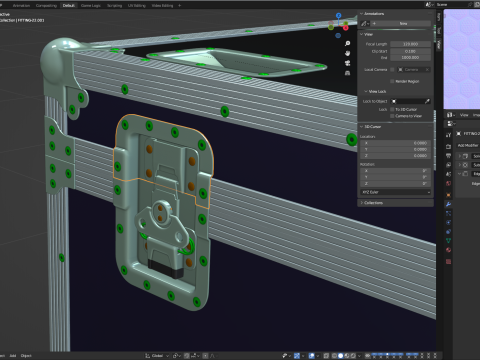
Task: Click the pan hand icon in the viewport
Action: (x=347, y=53)
